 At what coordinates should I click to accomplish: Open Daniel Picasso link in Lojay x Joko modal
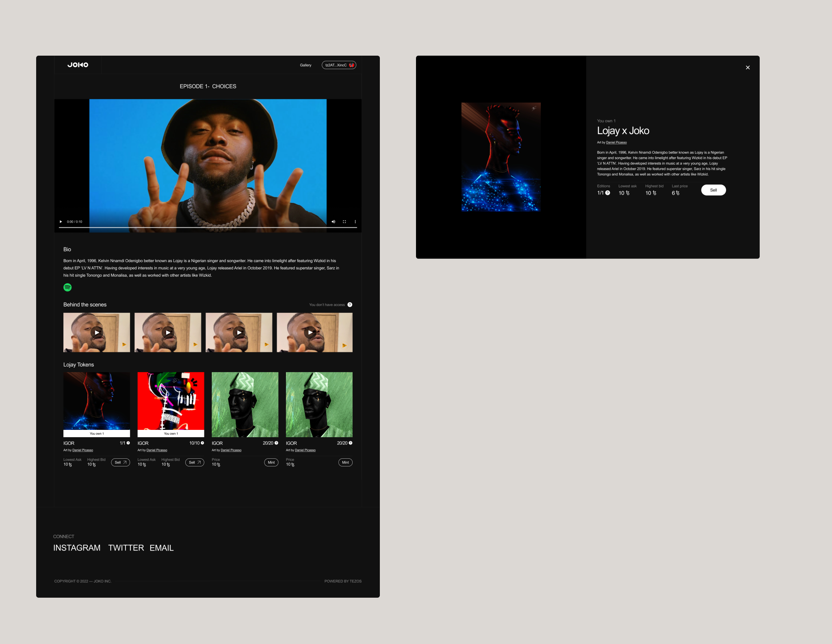[x=616, y=143]
